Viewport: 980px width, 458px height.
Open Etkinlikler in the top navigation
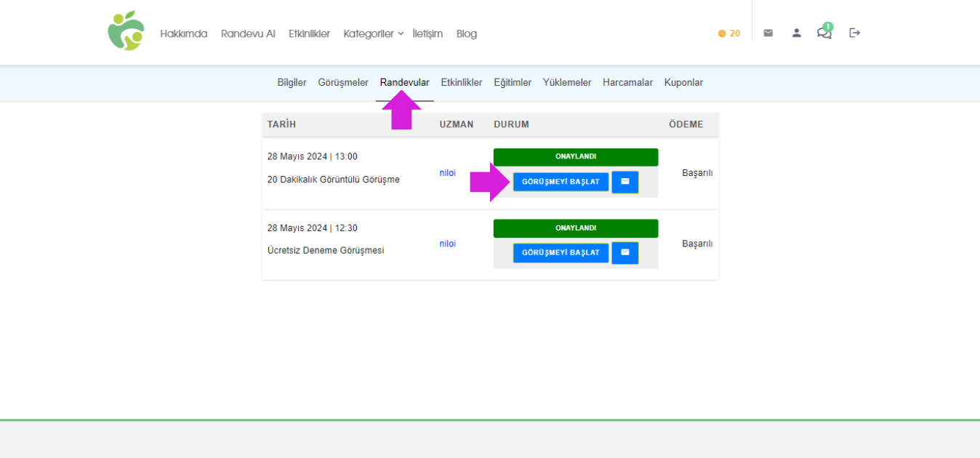coord(309,33)
